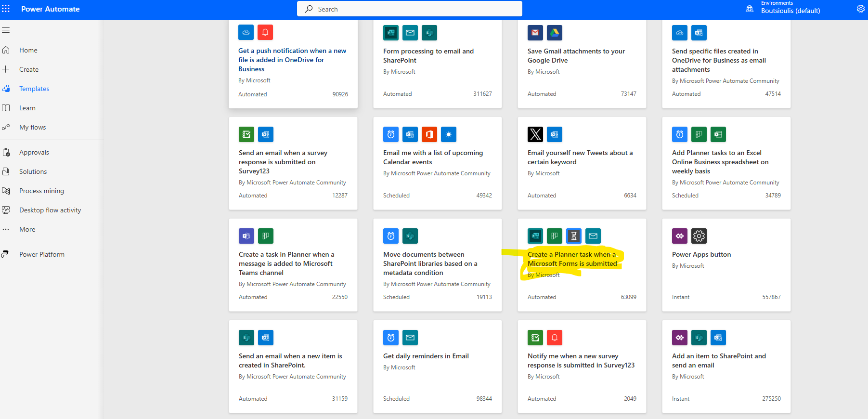Image resolution: width=868 pixels, height=419 pixels.
Task: Click the Home icon in sidebar
Action: pos(6,50)
